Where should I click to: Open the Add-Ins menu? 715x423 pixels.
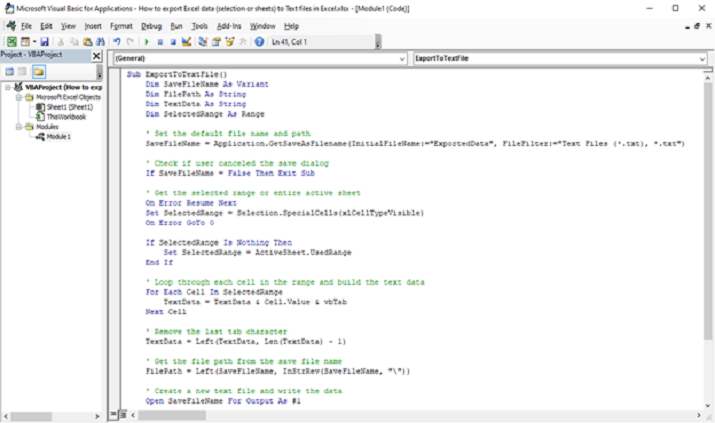click(x=229, y=26)
